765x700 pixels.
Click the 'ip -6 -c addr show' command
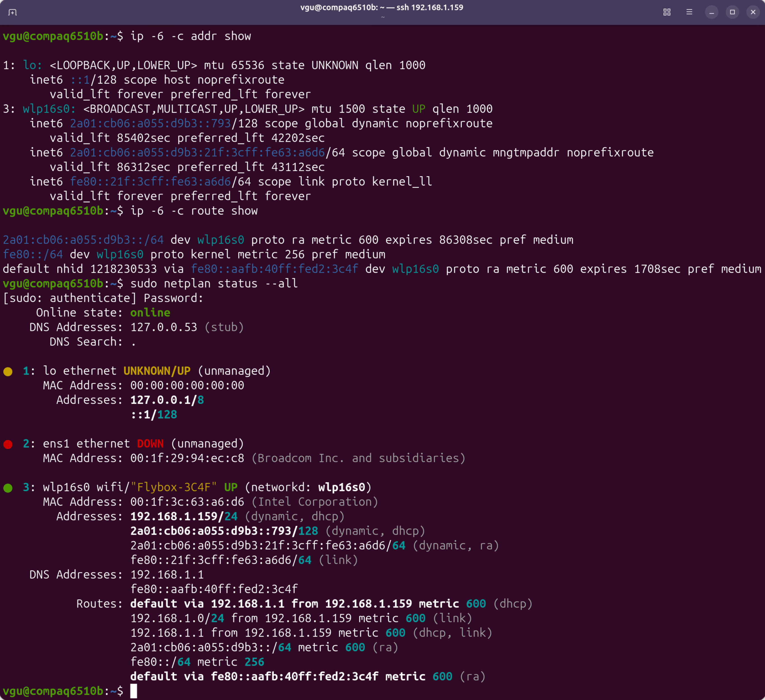191,36
